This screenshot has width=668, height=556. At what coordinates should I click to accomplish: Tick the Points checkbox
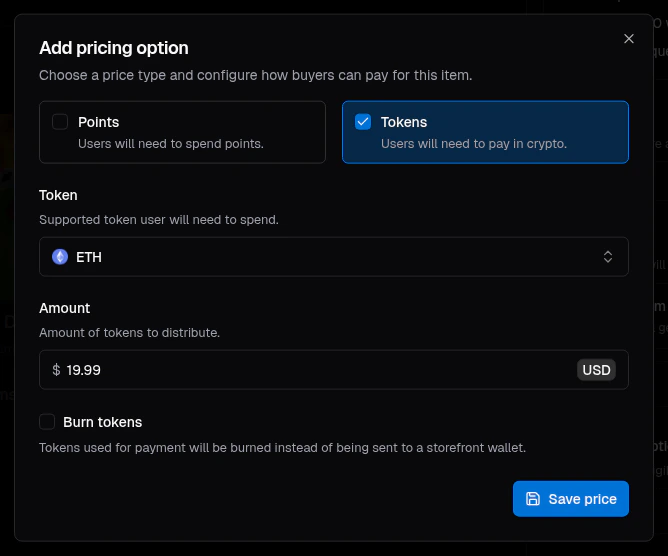pyautogui.click(x=60, y=122)
